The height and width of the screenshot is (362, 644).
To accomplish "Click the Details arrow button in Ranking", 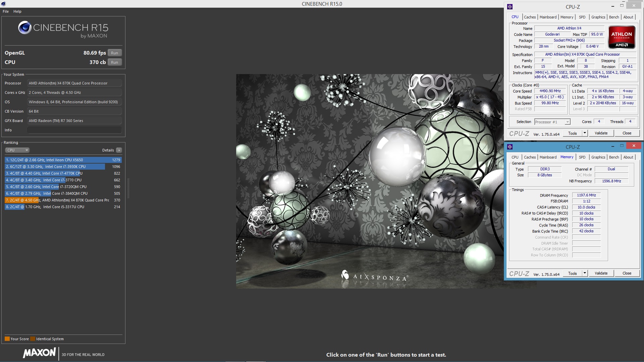I will point(119,150).
